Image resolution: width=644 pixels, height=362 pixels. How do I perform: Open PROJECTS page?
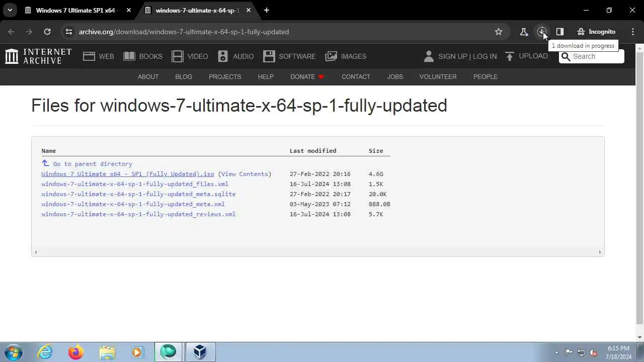click(225, 77)
